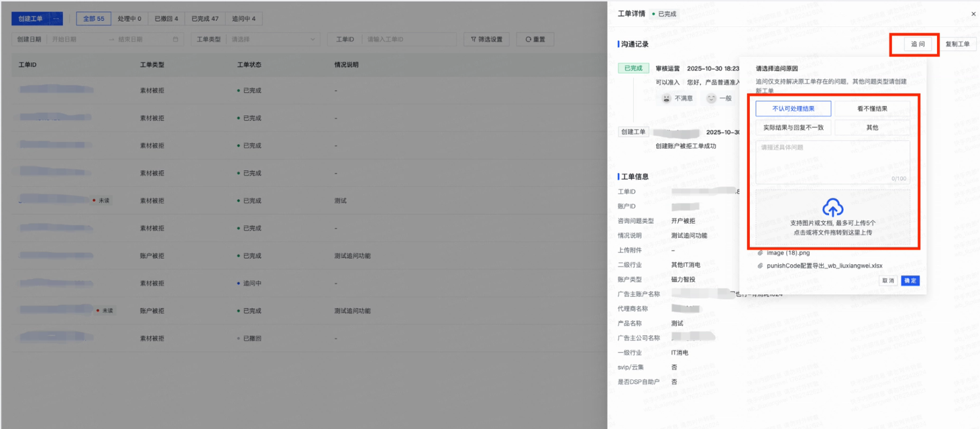Cancel the follow-up using 取消
The height and width of the screenshot is (429, 980).
(888, 280)
